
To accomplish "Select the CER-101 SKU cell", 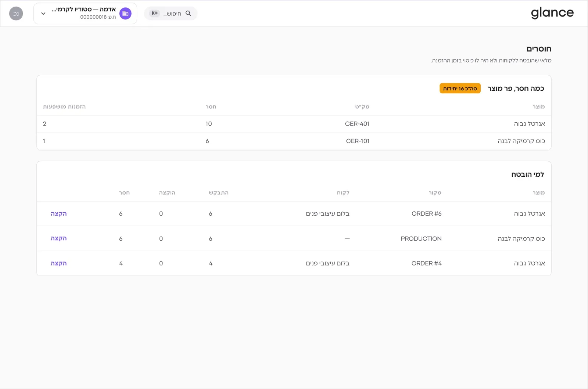I will coord(358,141).
